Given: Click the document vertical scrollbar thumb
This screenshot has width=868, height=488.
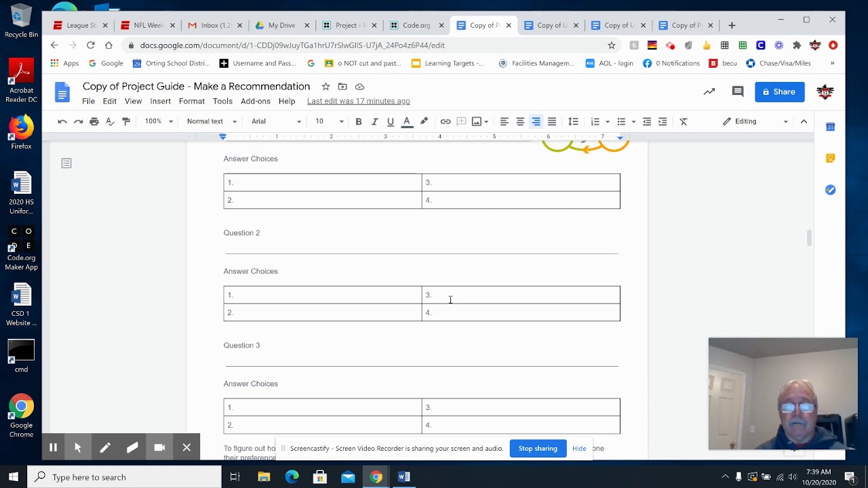Looking at the screenshot, I should click(809, 238).
